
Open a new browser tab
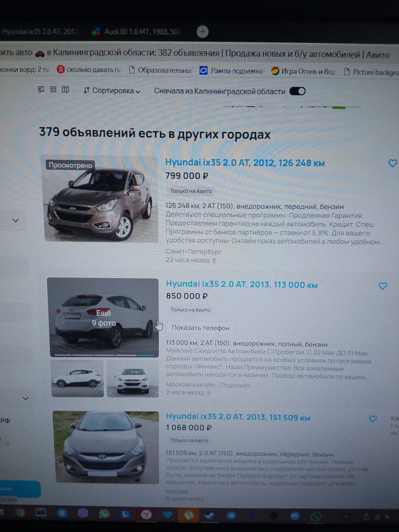pos(203,32)
